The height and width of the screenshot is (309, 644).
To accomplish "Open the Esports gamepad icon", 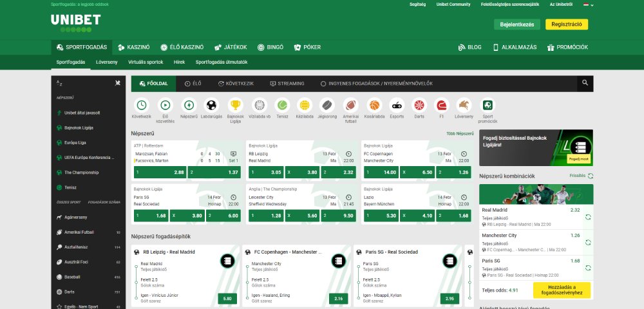I will [397, 105].
